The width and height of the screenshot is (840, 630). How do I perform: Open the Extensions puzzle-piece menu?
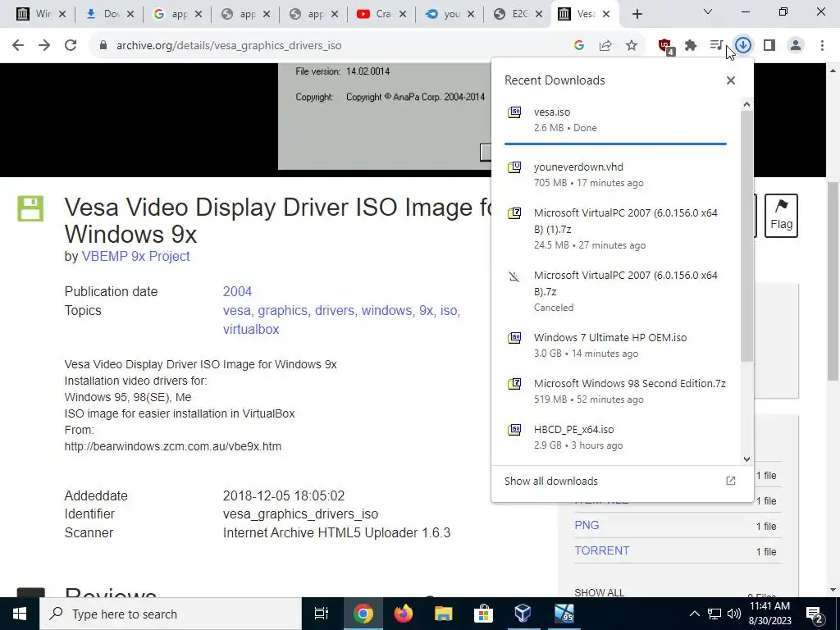691,46
